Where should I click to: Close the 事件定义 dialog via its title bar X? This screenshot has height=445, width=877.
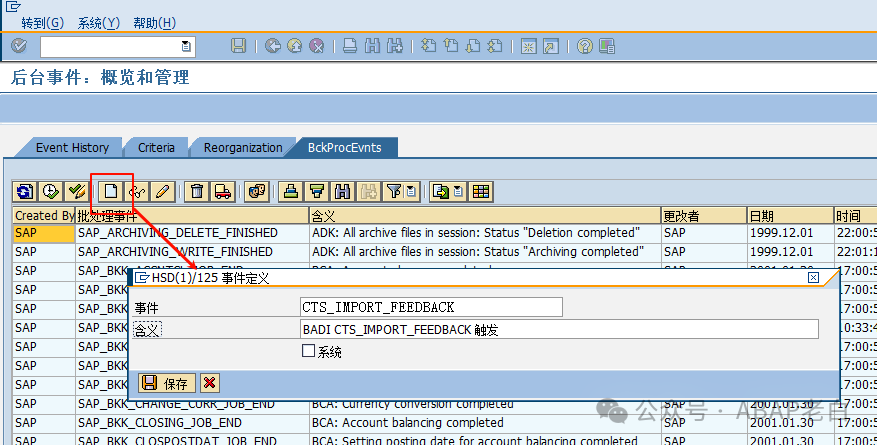coord(813,278)
